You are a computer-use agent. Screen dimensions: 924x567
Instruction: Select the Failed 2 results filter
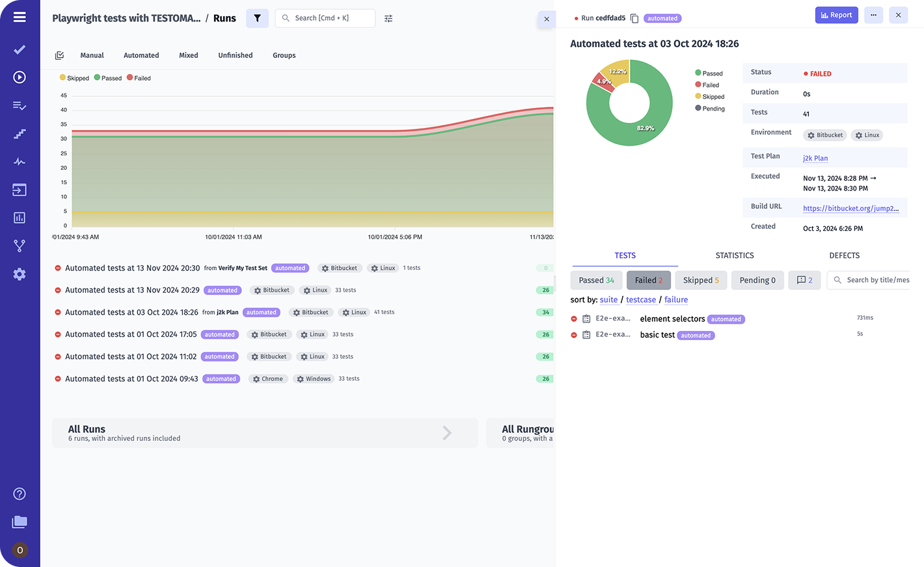point(648,280)
